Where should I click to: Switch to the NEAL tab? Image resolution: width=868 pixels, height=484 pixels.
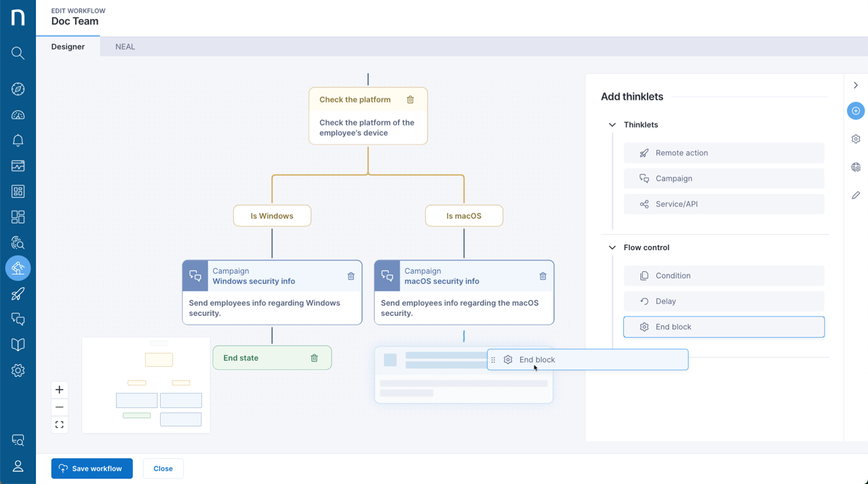coord(125,46)
